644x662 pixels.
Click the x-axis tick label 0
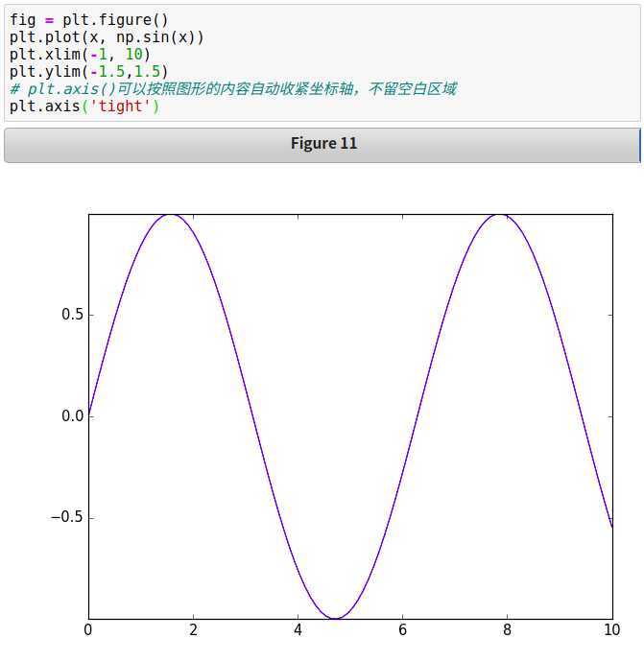[88, 630]
